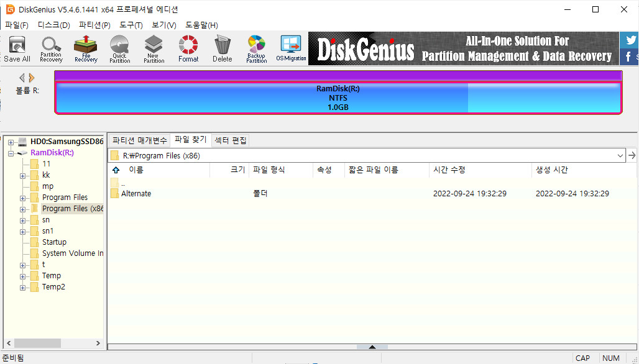The height and width of the screenshot is (364, 639).
Task: Sort by 시간 수정 column header
Action: (480, 170)
